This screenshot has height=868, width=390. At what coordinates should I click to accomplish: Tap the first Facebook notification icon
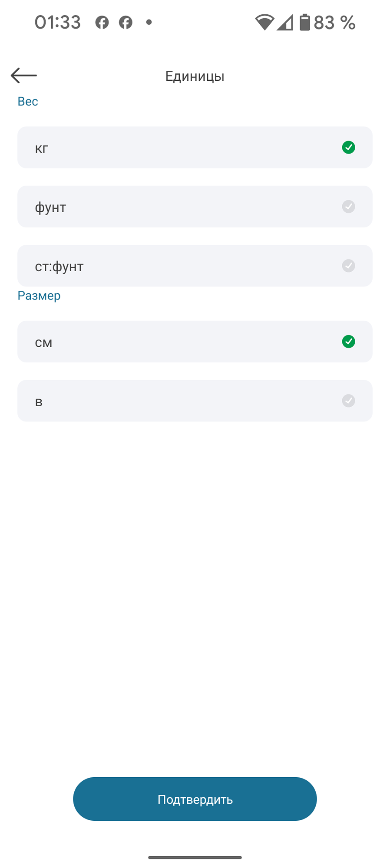102,23
